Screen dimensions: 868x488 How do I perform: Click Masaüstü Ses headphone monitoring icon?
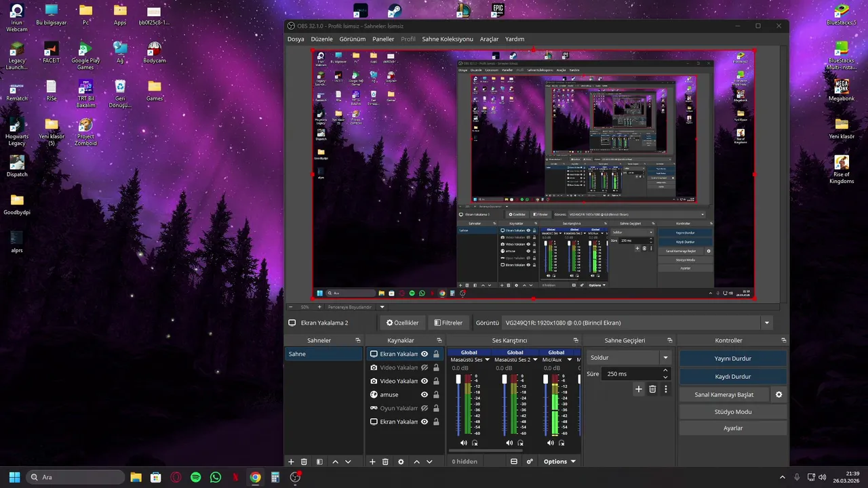475,443
